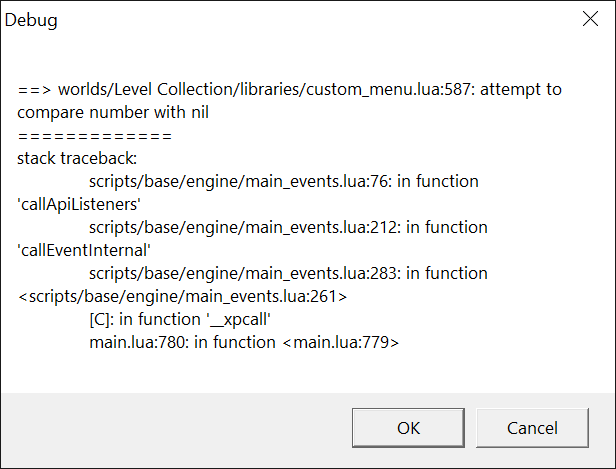
Task: Click the main_events.lua:76 traceback line
Action: click(284, 181)
